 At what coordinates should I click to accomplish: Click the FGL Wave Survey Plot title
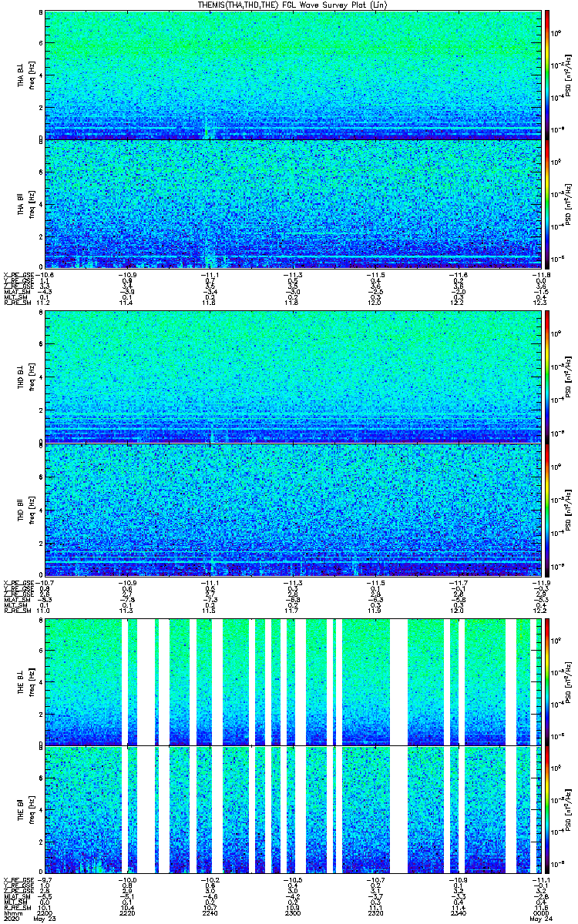[290, 5]
